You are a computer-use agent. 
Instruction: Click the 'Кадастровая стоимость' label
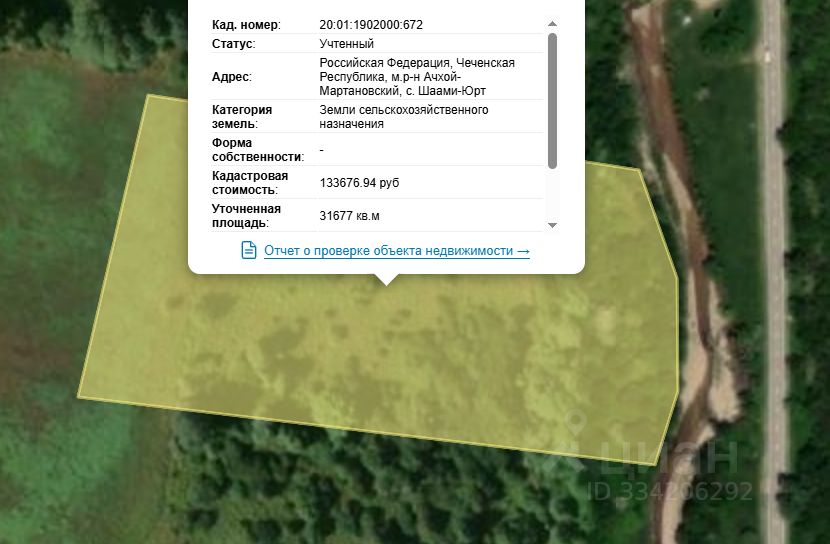point(250,183)
